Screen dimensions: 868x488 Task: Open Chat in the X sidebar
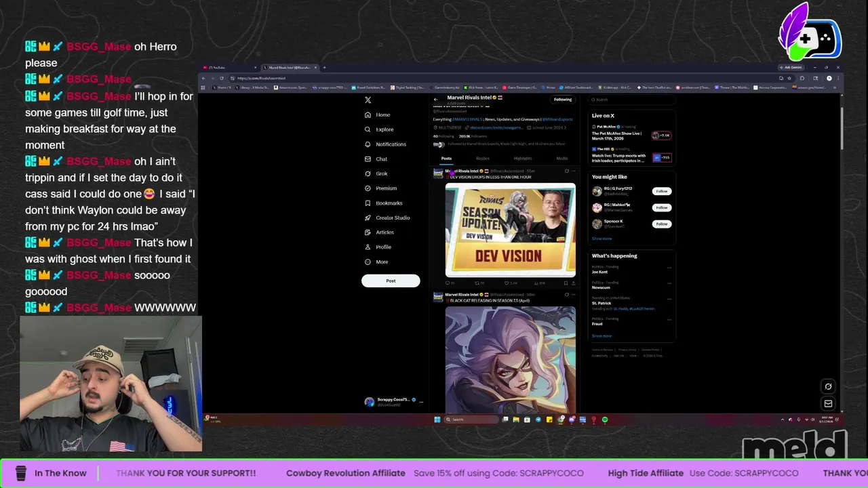(376, 159)
